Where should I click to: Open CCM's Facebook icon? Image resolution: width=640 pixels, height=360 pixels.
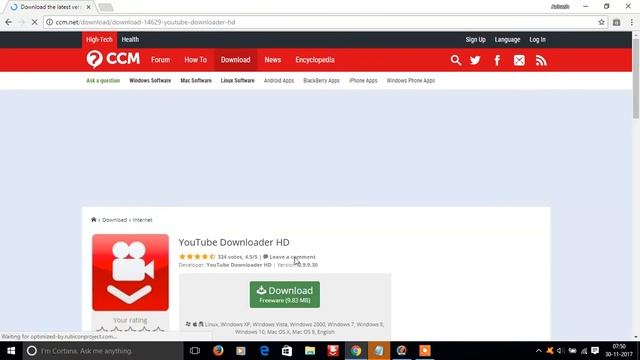497,60
